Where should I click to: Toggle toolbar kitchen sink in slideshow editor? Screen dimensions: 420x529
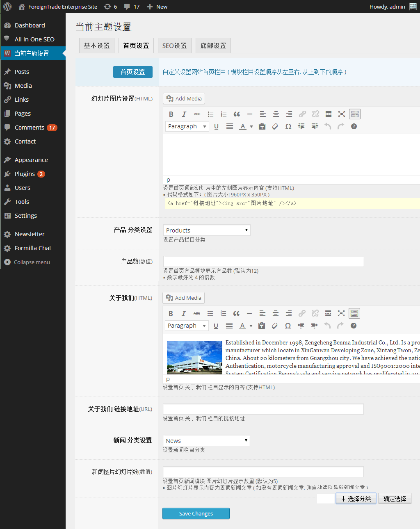click(x=355, y=114)
